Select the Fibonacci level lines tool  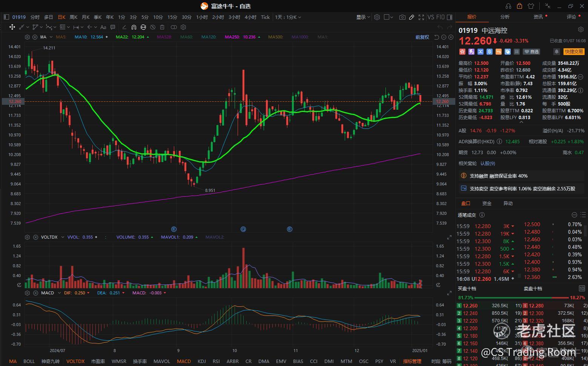[63, 27]
